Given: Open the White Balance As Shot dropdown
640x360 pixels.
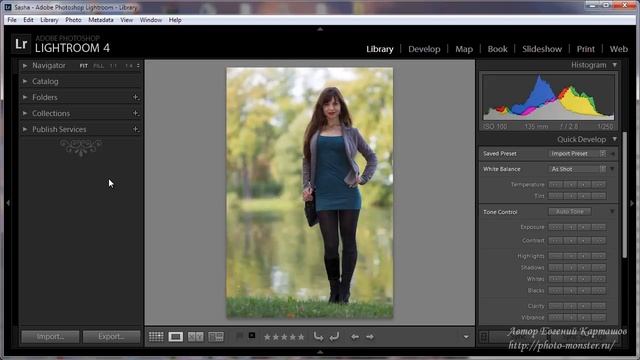Looking at the screenshot, I should point(577,169).
